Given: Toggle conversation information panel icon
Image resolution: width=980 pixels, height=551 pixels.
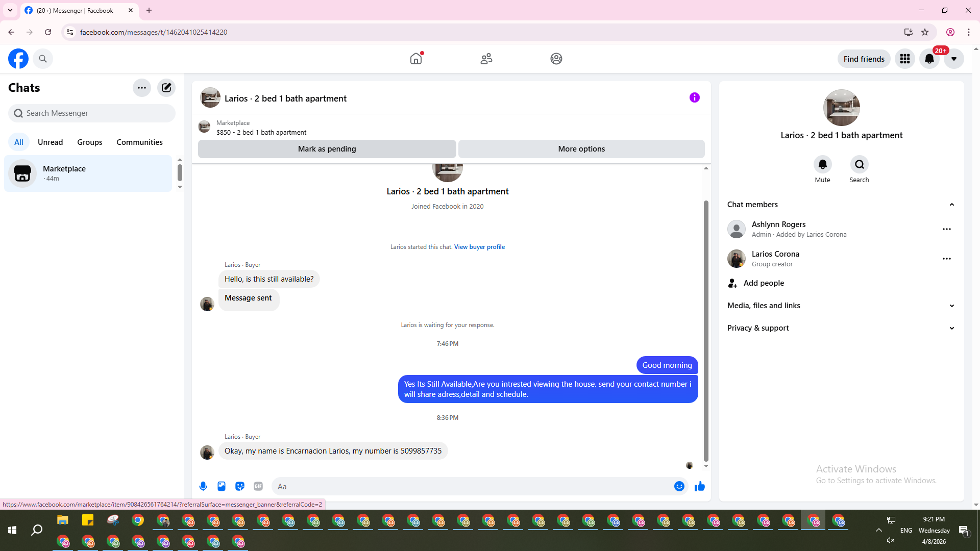Looking at the screenshot, I should click(x=694, y=97).
